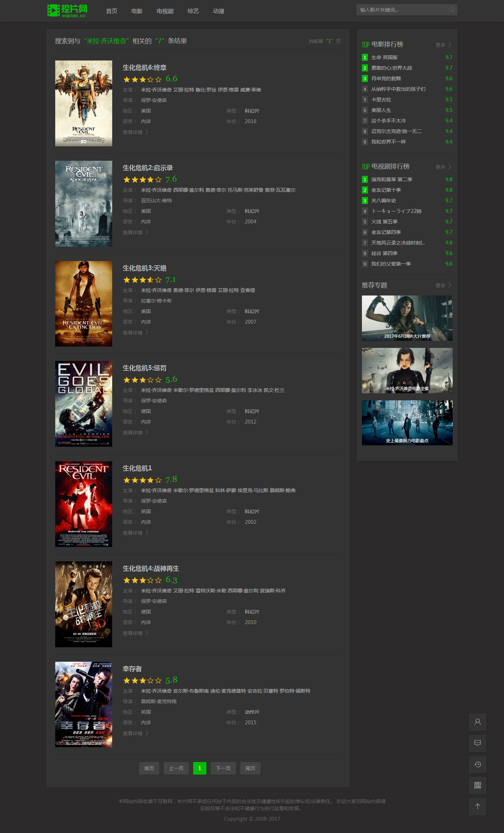Open the 生化危机6:终章 title link
Image resolution: width=504 pixels, height=833 pixels.
pos(145,68)
